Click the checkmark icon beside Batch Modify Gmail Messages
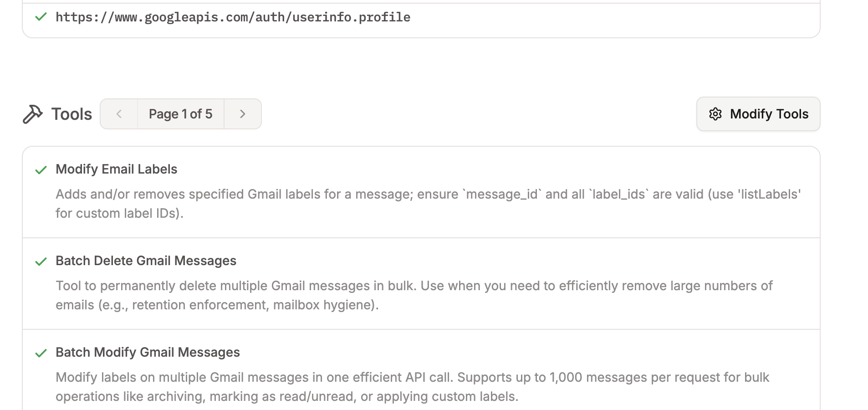This screenshot has width=868, height=410. click(41, 353)
